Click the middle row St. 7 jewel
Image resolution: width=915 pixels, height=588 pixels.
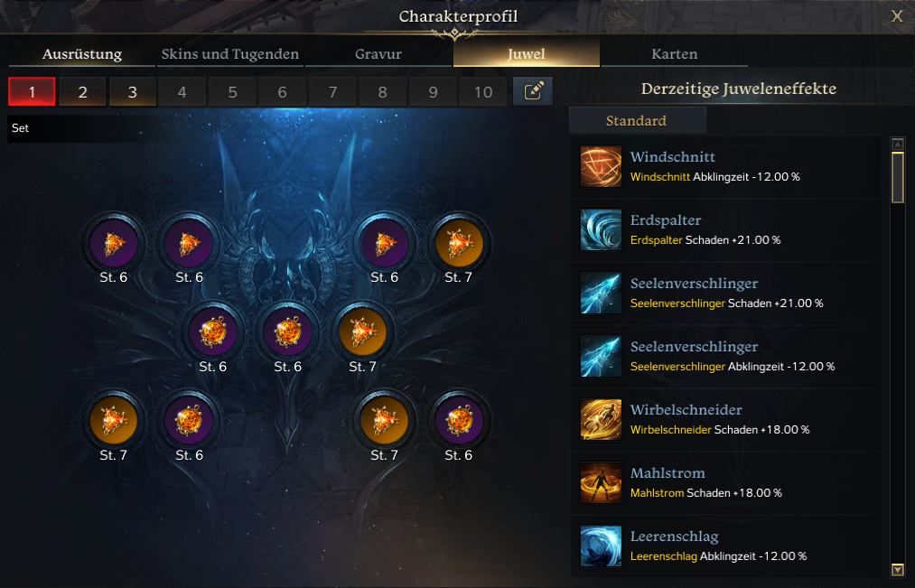[362, 332]
